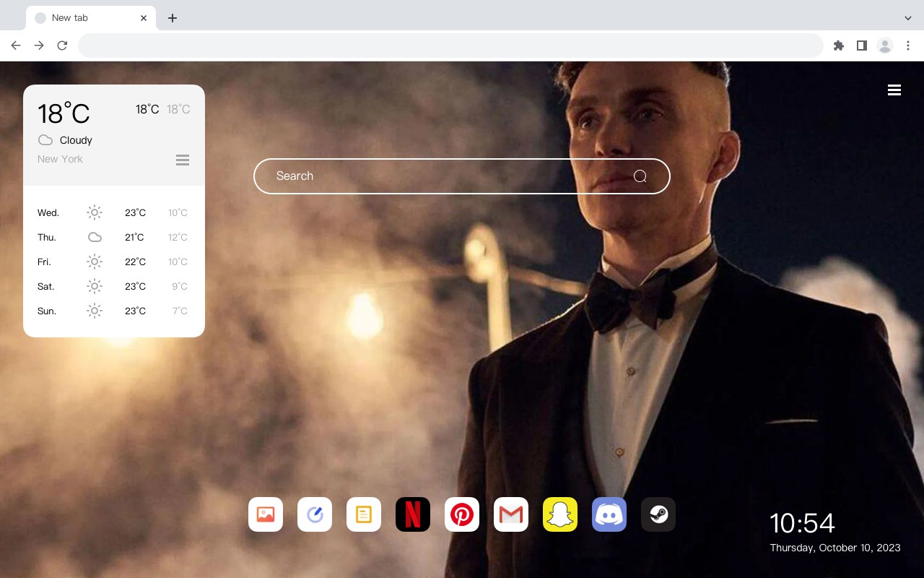The height and width of the screenshot is (578, 924).
Task: Click the 10:54 clock
Action: (x=802, y=523)
